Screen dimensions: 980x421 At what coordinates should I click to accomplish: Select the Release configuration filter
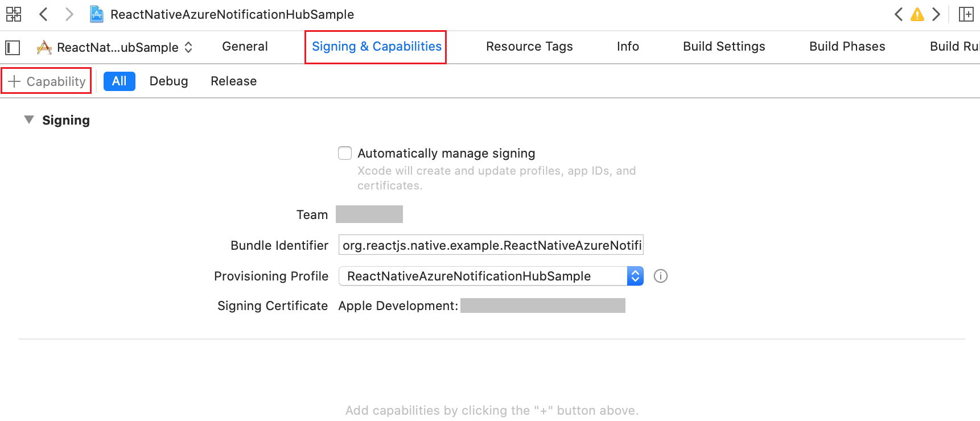(x=233, y=81)
